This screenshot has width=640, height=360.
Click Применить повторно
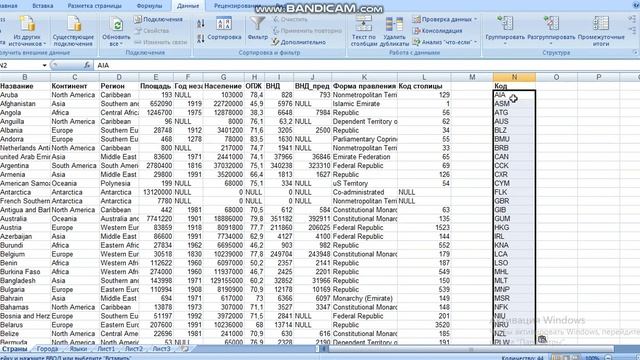[307, 31]
